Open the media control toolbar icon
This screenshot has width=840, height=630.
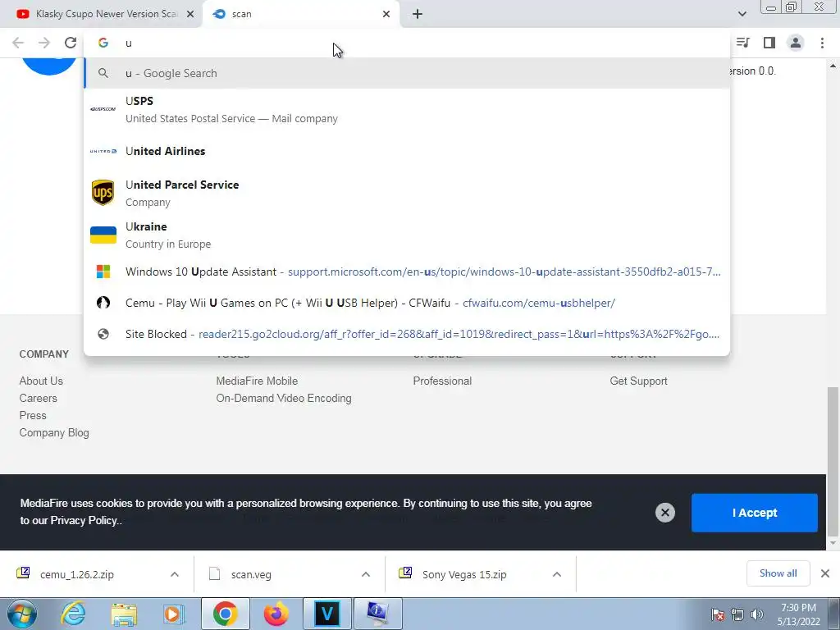[x=742, y=43]
